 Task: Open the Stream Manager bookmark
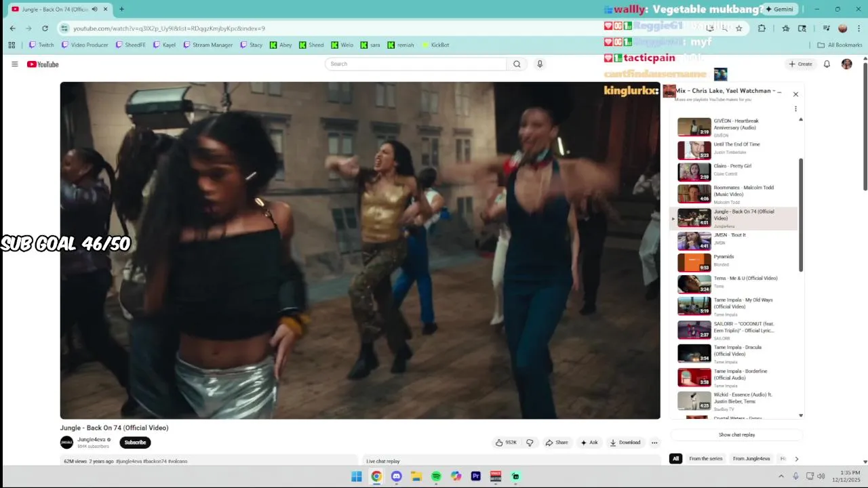208,45
